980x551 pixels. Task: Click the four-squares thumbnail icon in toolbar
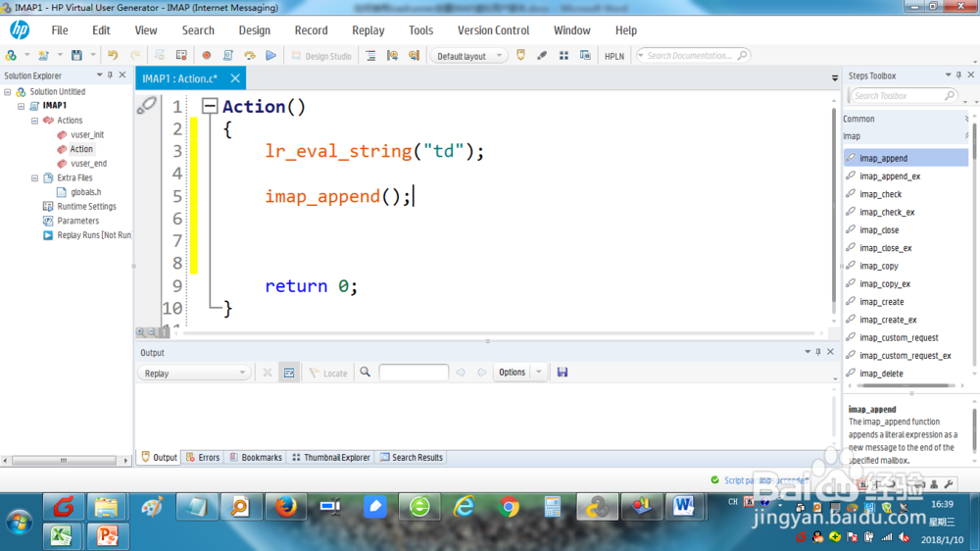point(563,56)
